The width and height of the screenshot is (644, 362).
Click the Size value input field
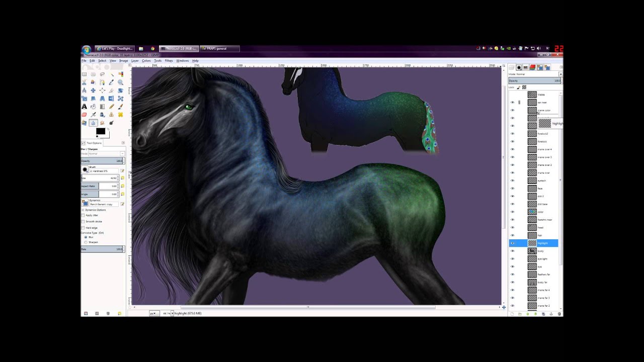(x=101, y=178)
